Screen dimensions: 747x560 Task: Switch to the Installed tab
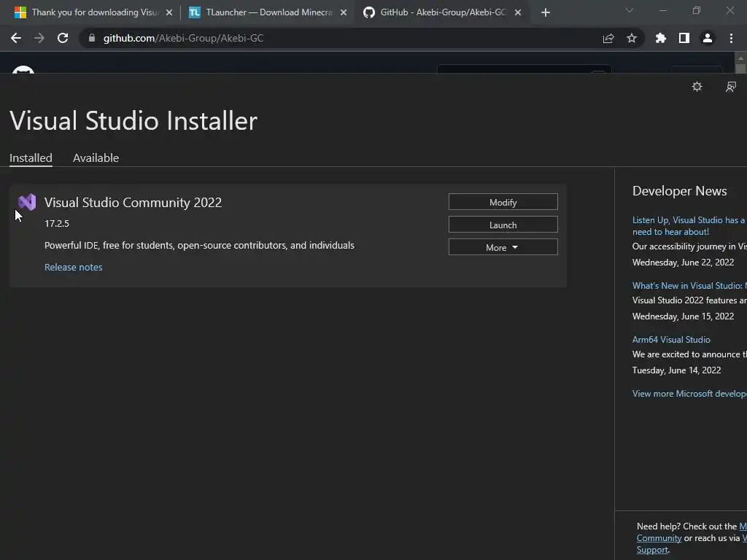pyautogui.click(x=31, y=158)
